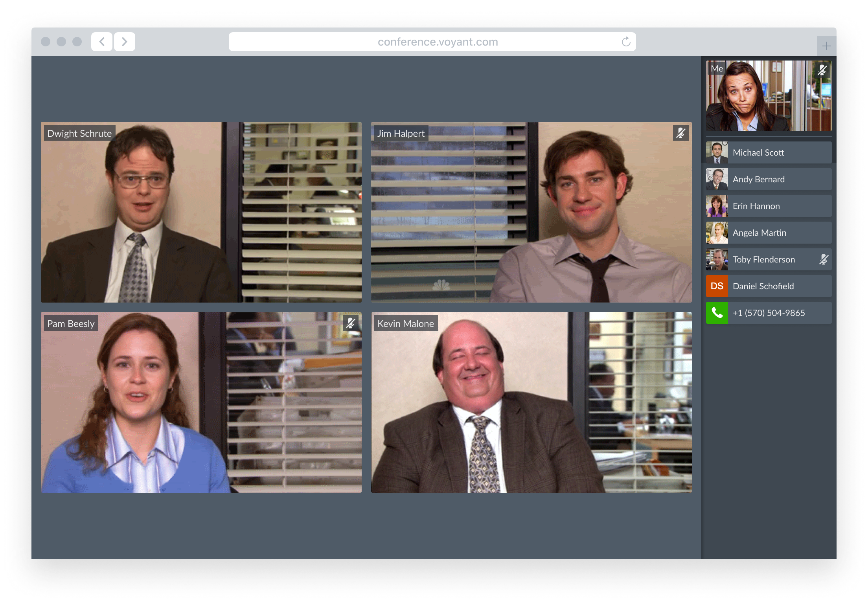Select Kevin Malone's video tile
This screenshot has width=868, height=602.
point(531,402)
